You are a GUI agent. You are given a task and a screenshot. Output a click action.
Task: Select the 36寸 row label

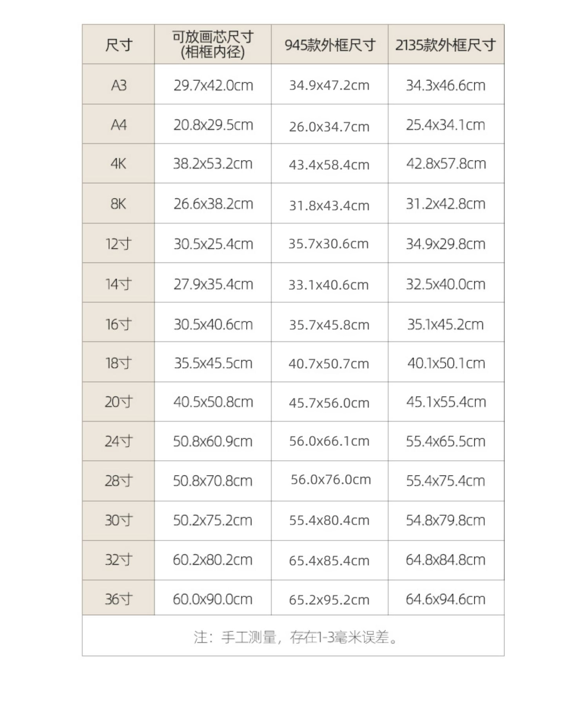118,599
